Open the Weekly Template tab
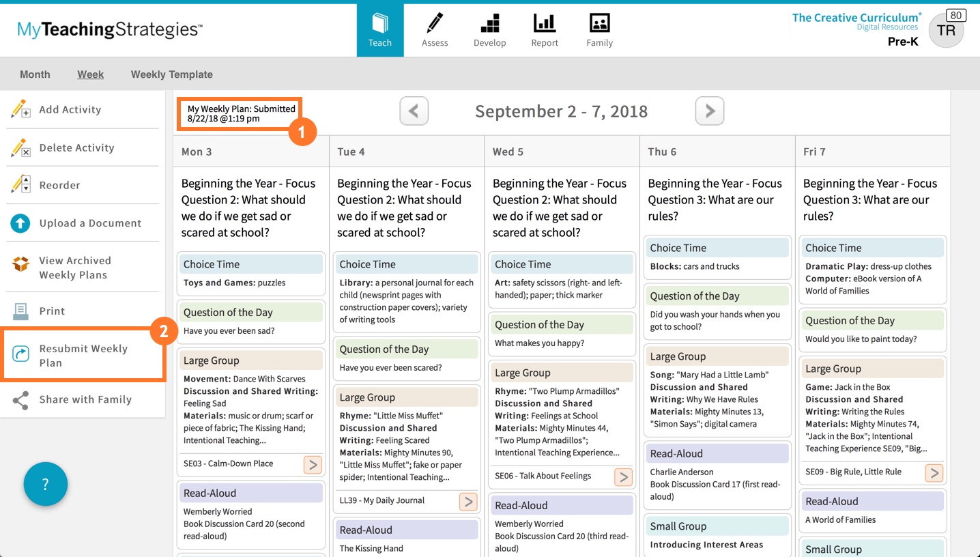The height and width of the screenshot is (557, 980). pyautogui.click(x=171, y=74)
